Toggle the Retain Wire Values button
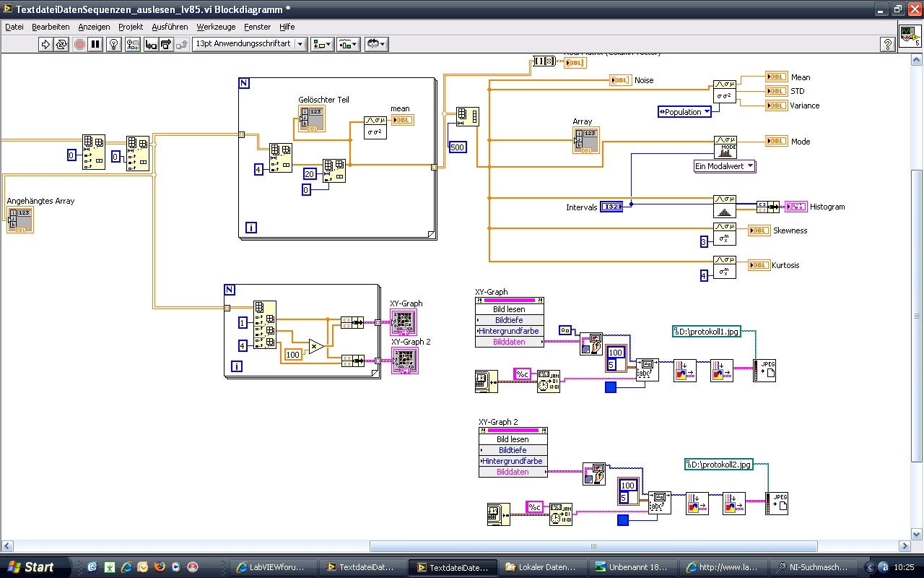This screenshot has width=924, height=578. (x=132, y=44)
